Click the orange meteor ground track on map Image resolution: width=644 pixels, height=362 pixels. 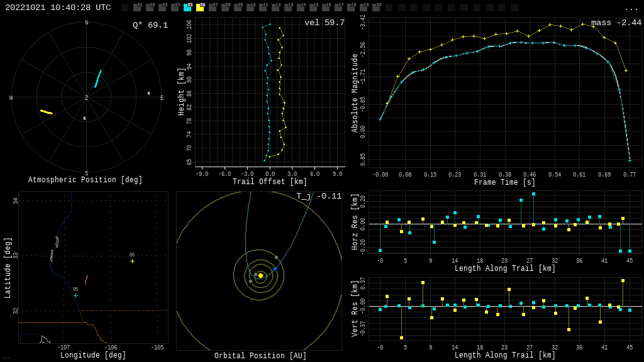pyautogui.click(x=86, y=280)
